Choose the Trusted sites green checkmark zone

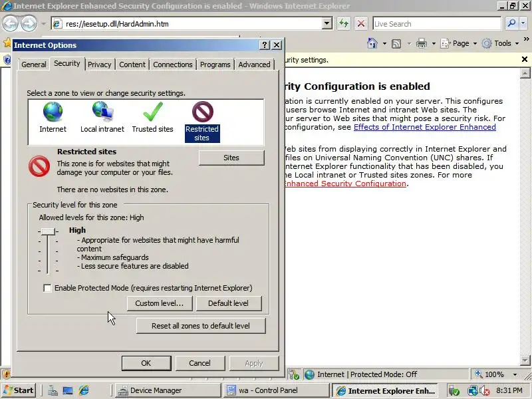pyautogui.click(x=153, y=112)
